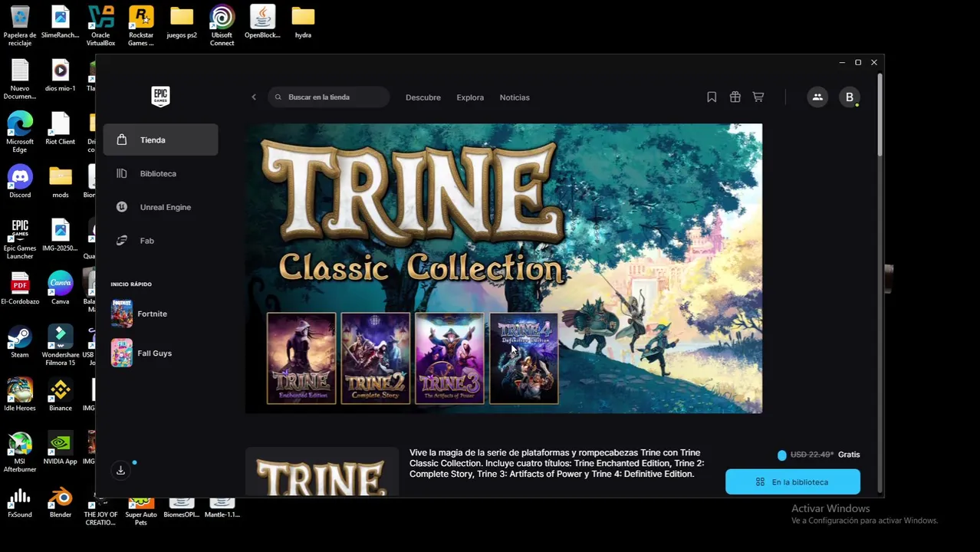This screenshot has height=552, width=980.
Task: Select Papelera de reciclaje desktop icon
Action: [x=20, y=25]
